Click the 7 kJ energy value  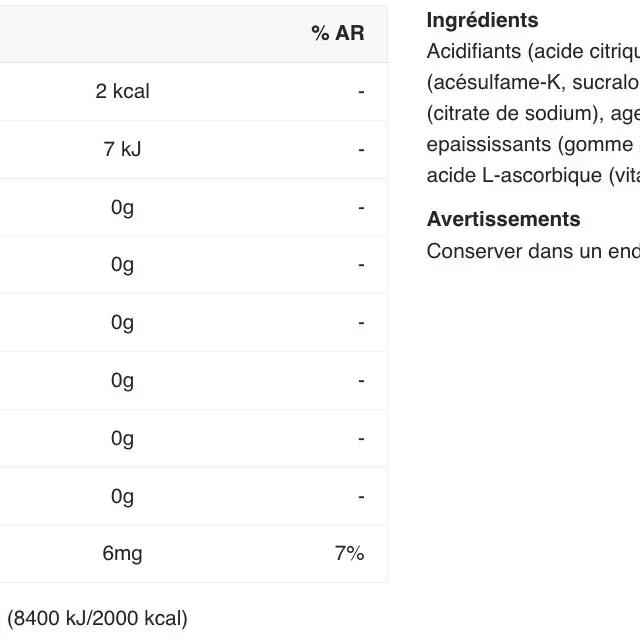(x=122, y=149)
